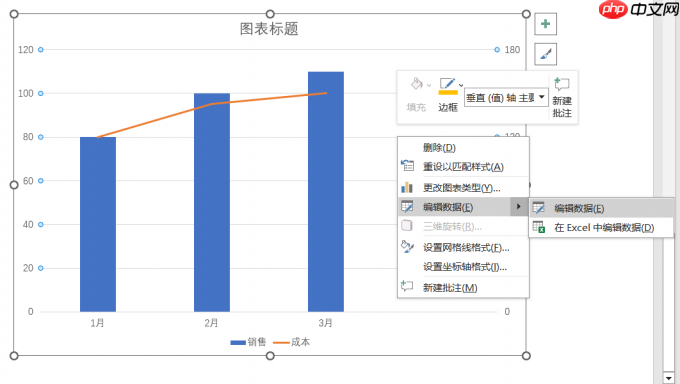
Task: Click the Outline pen icon with yellow bar
Action: [448, 86]
